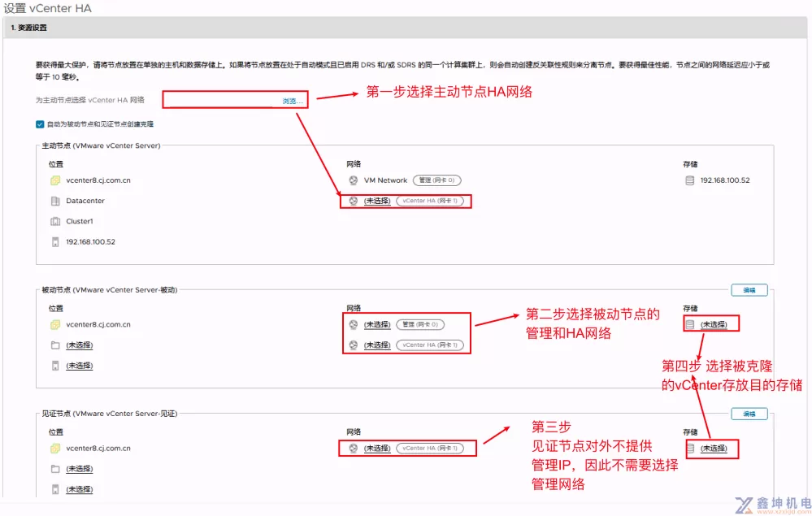812x516 pixels.
Task: Select witness node host 未选择 link
Action: click(79, 489)
